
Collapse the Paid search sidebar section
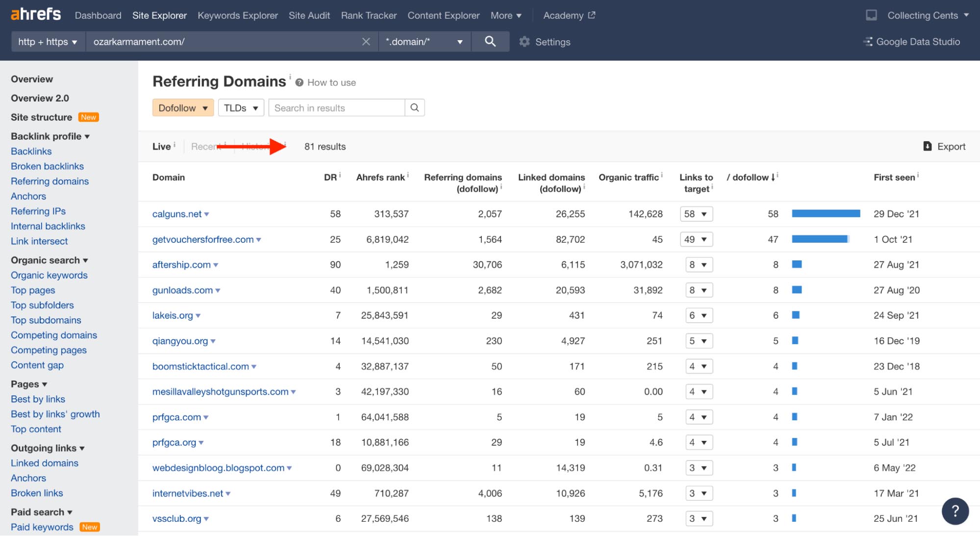pos(42,512)
